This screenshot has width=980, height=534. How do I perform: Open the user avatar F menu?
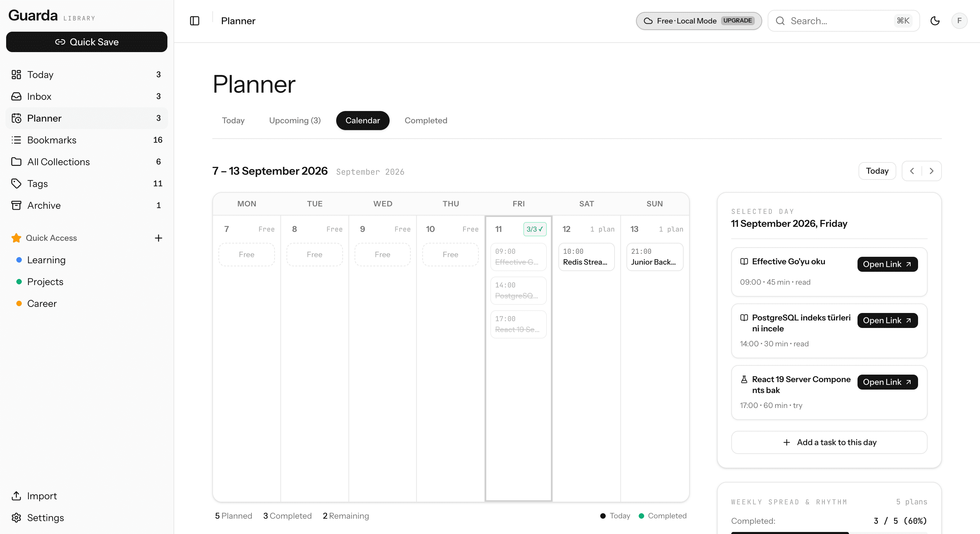pos(959,21)
